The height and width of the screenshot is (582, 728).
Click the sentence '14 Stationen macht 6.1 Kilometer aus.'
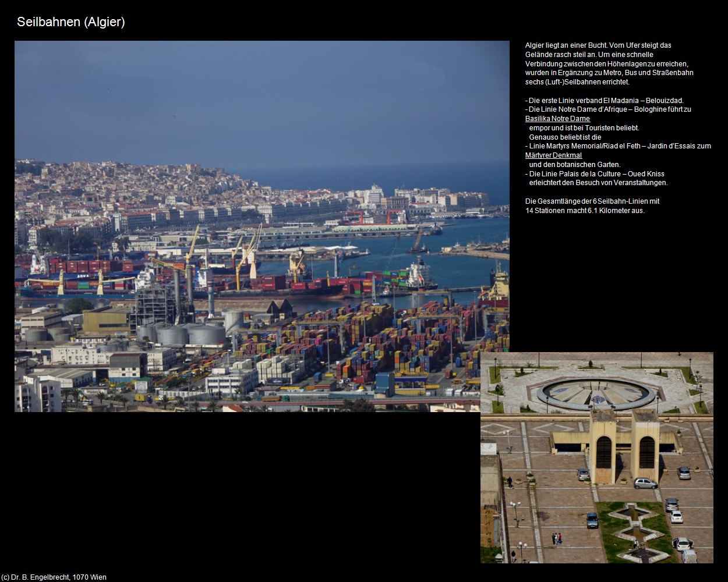[585, 211]
